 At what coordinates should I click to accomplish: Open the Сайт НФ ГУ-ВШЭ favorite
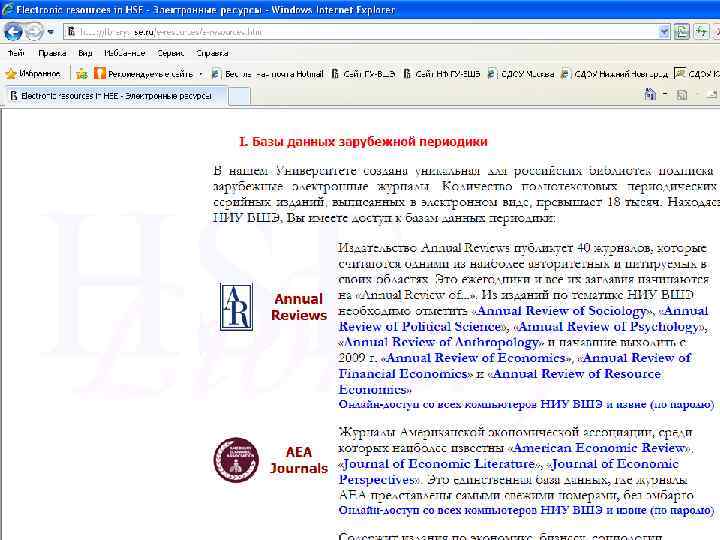[442, 73]
